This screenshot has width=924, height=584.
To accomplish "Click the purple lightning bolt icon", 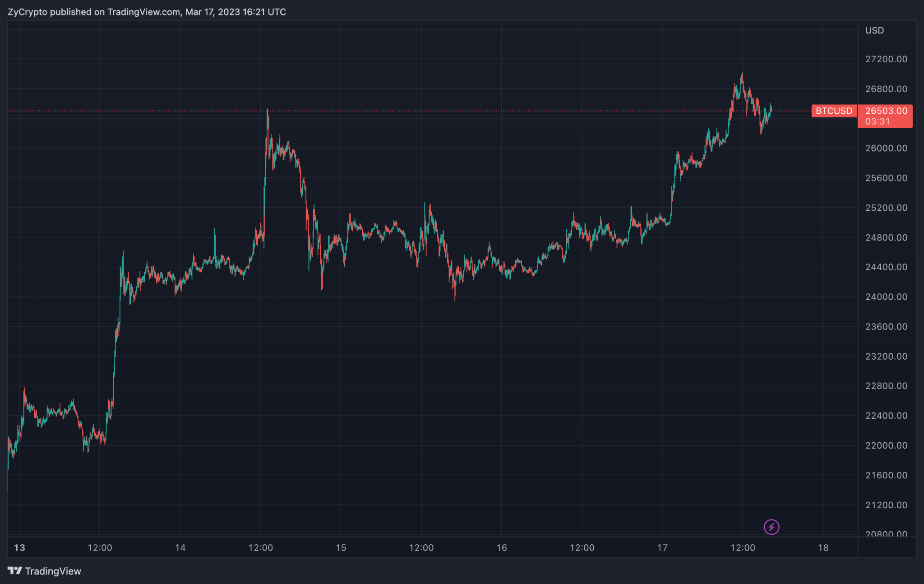I will pyautogui.click(x=771, y=527).
